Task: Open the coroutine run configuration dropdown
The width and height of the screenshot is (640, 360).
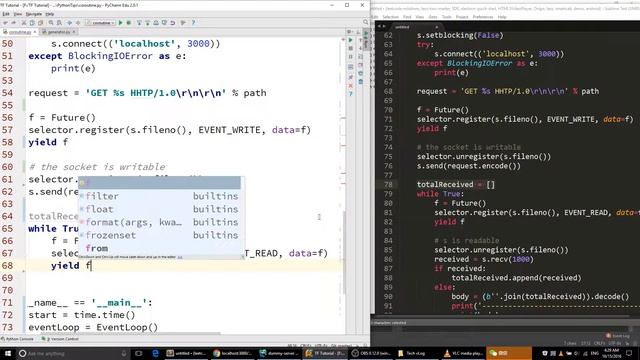Action: 100,23
